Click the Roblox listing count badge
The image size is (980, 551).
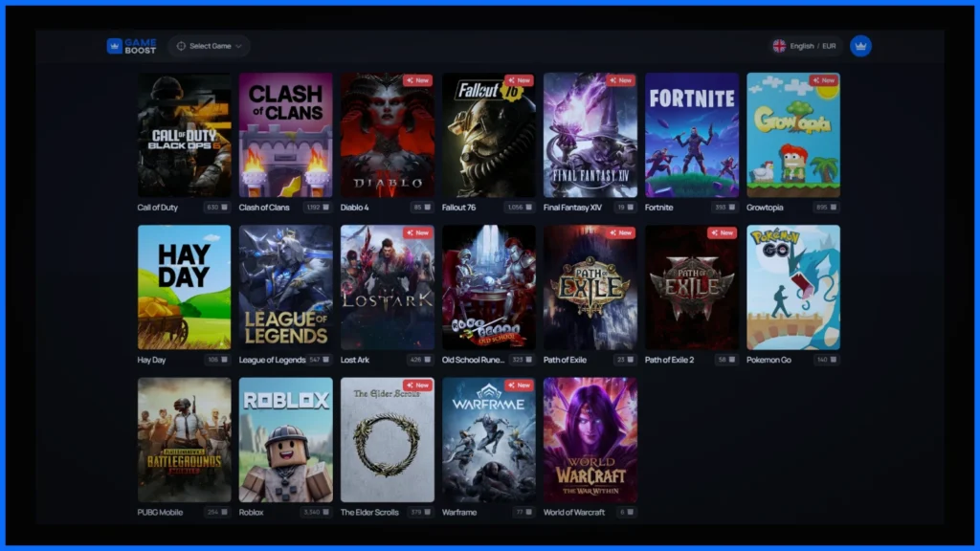314,512
